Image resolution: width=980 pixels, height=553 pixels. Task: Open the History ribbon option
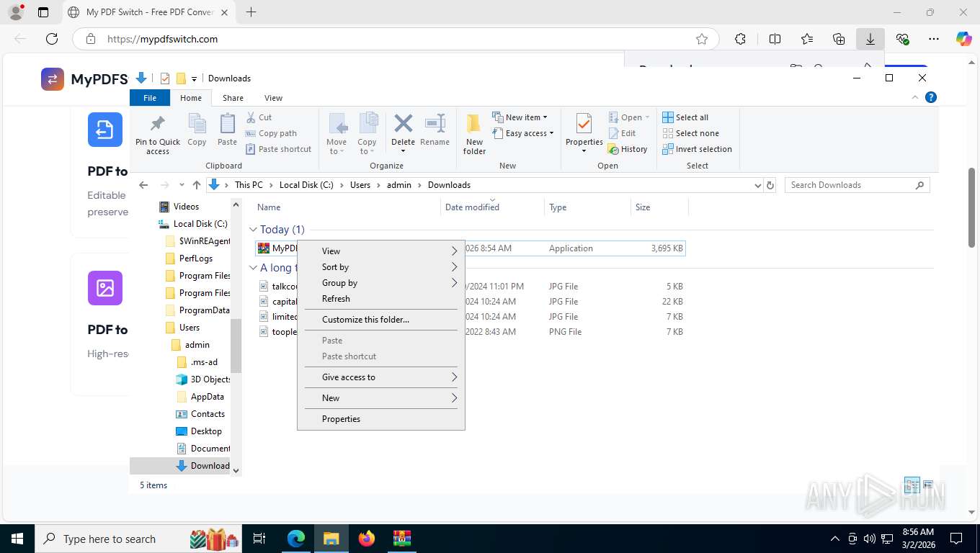(628, 149)
